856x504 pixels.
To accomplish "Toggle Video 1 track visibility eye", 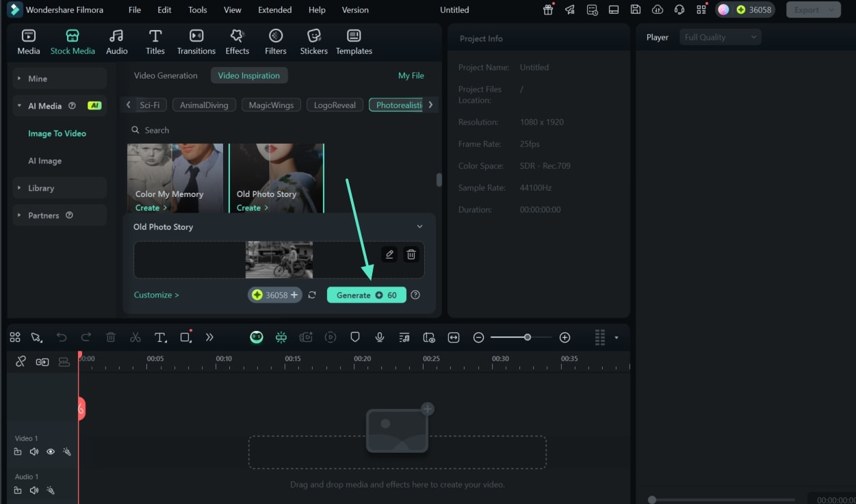I will coord(51,451).
